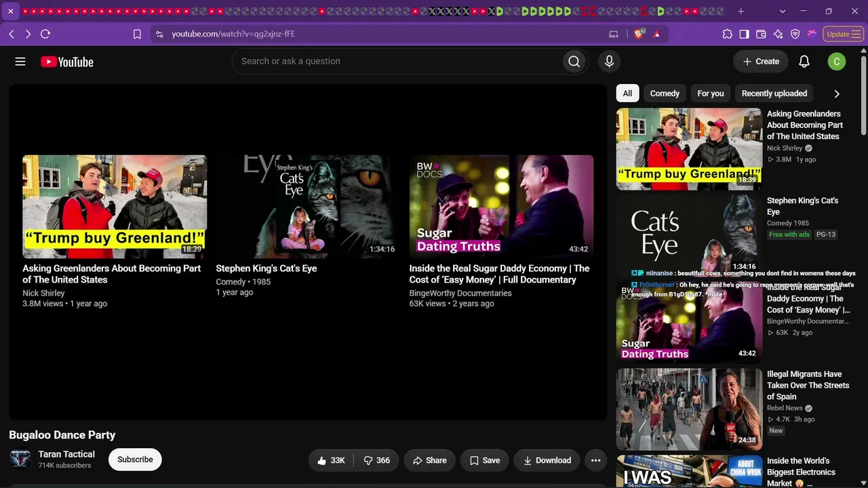Click the Bugaloo Dance Party video title

point(62,435)
